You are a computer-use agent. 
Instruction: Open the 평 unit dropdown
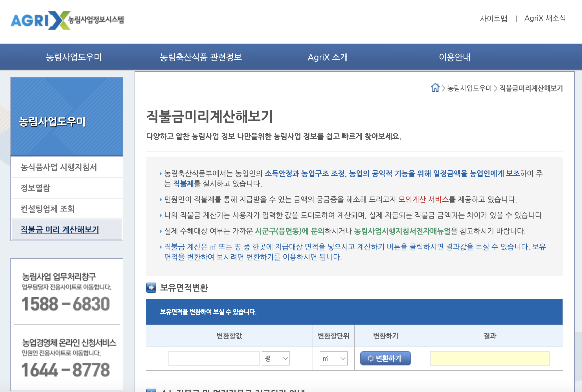(276, 358)
